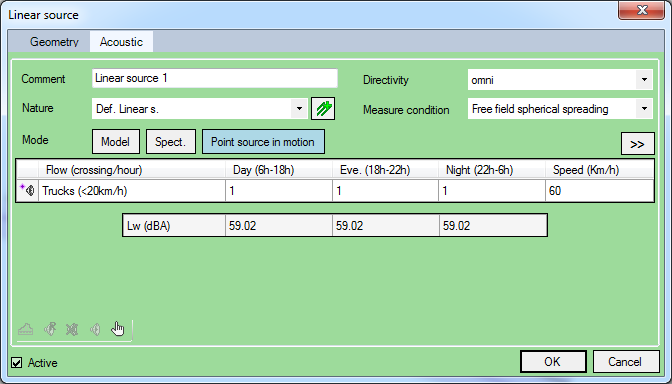Click the greyed plain speaker icon
The image size is (672, 384).
click(95, 329)
